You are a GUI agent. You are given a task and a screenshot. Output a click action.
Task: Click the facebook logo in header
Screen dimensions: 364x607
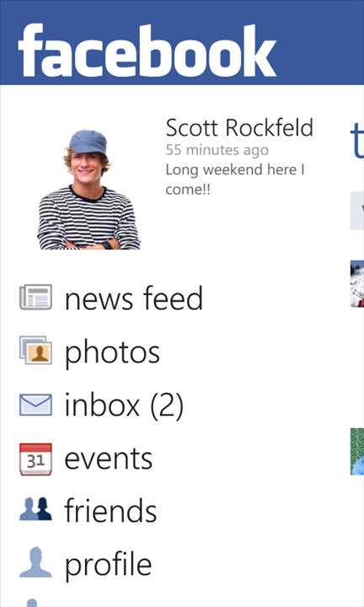[147, 51]
